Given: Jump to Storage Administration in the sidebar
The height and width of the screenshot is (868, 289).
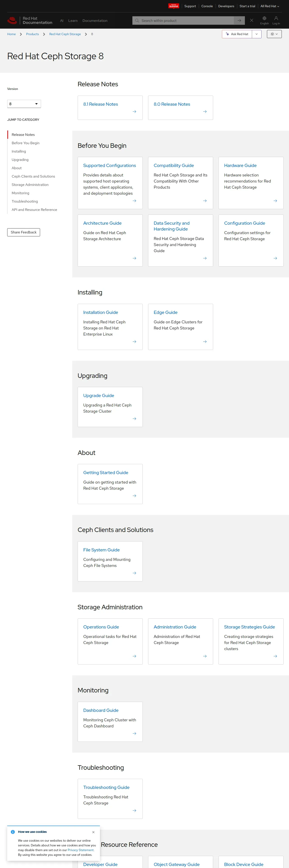Looking at the screenshot, I should point(30,185).
